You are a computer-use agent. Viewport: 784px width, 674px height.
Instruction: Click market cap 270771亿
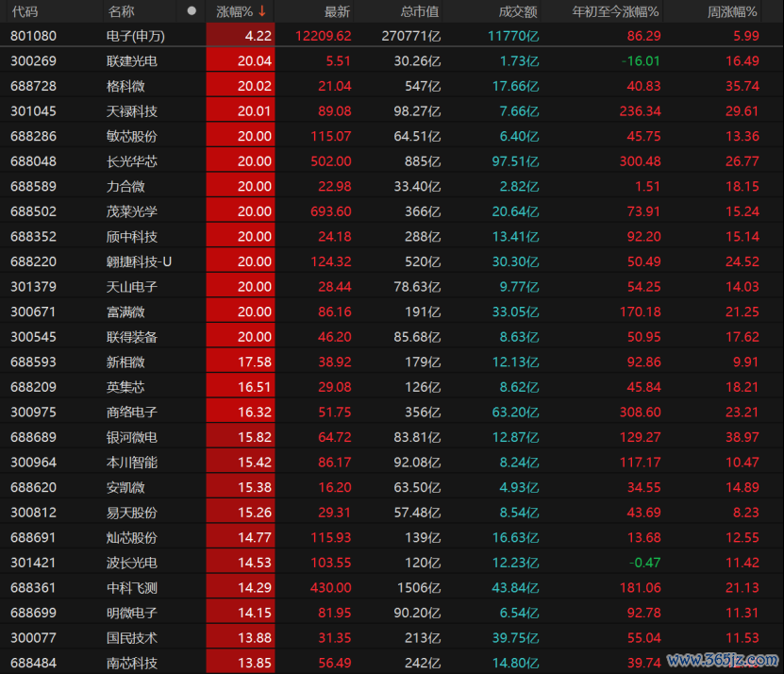pyautogui.click(x=411, y=36)
